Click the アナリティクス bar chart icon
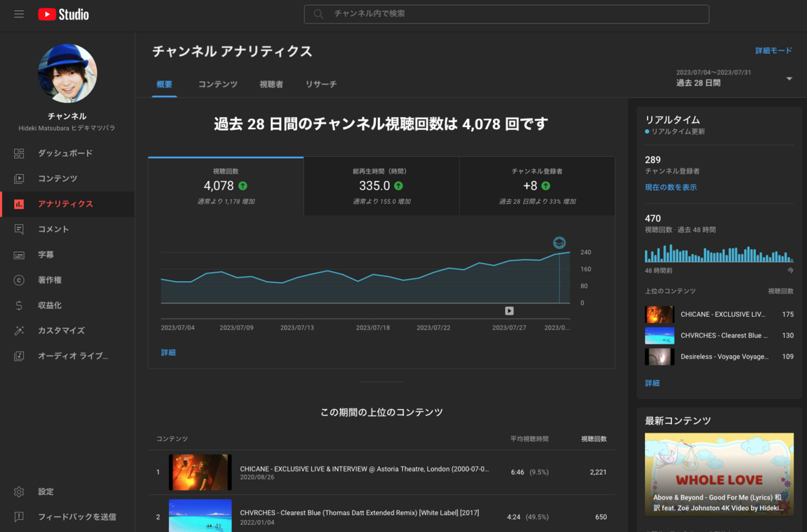807x532 pixels. click(x=19, y=204)
